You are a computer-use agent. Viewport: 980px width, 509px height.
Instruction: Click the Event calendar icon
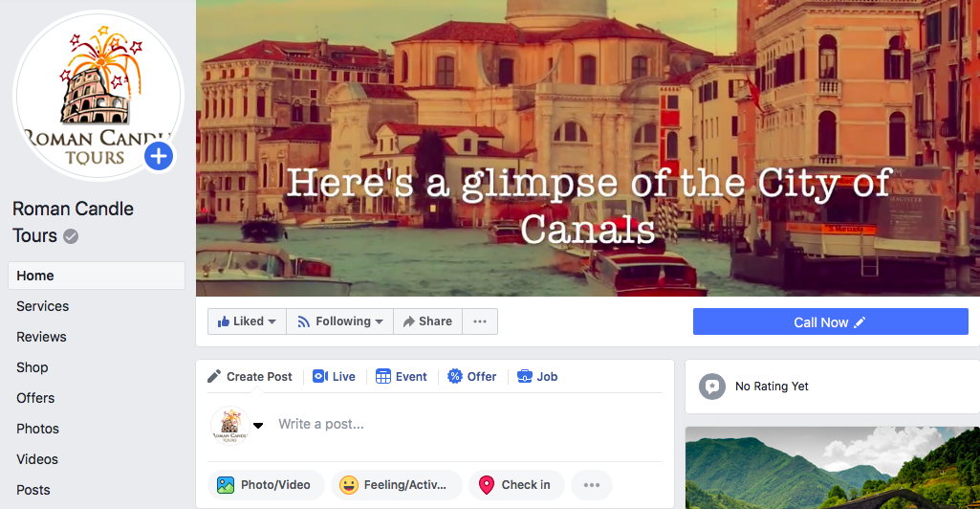pyautogui.click(x=383, y=376)
